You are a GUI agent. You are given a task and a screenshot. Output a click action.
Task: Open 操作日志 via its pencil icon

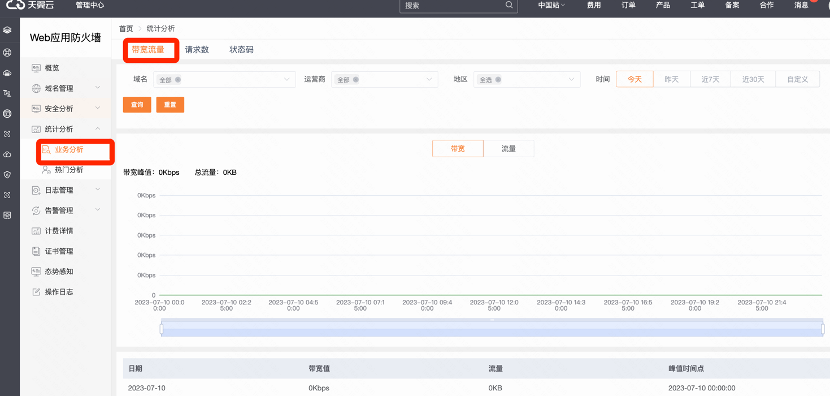click(36, 292)
